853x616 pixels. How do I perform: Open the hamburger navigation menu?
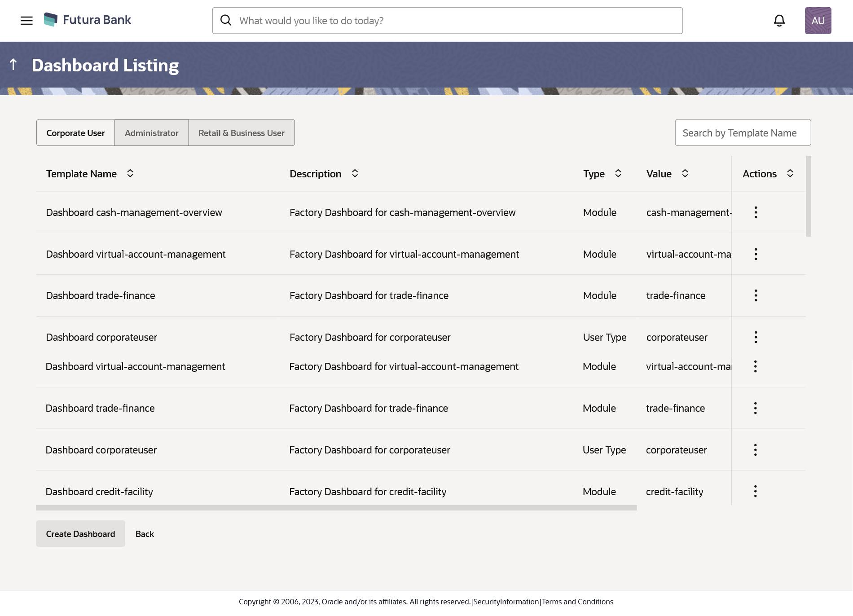point(26,21)
